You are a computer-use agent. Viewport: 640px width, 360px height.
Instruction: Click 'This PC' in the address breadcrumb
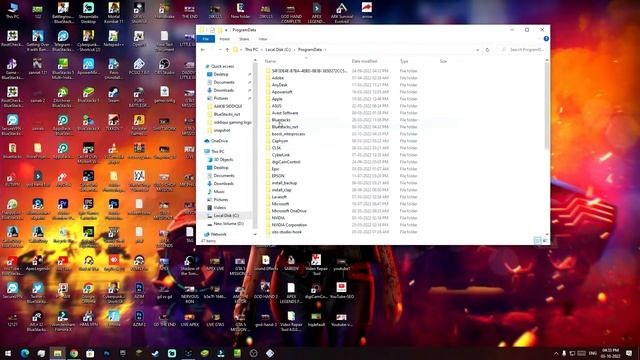tap(251, 49)
